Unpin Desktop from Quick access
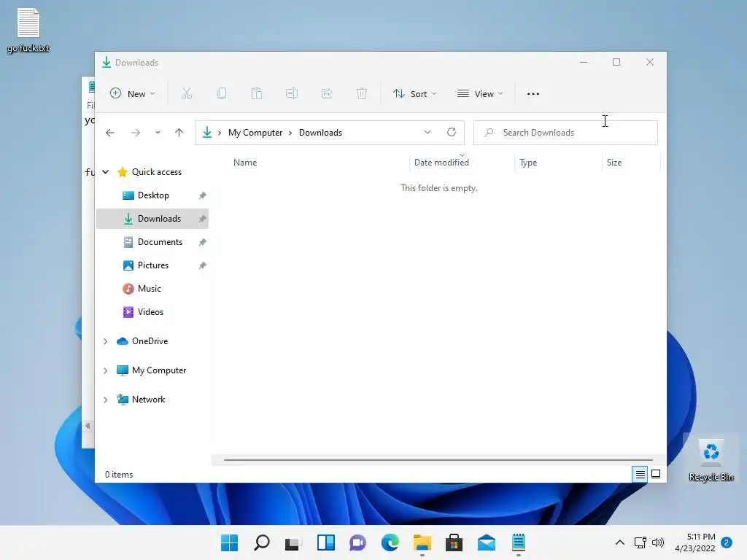This screenshot has height=560, width=747. (x=203, y=195)
